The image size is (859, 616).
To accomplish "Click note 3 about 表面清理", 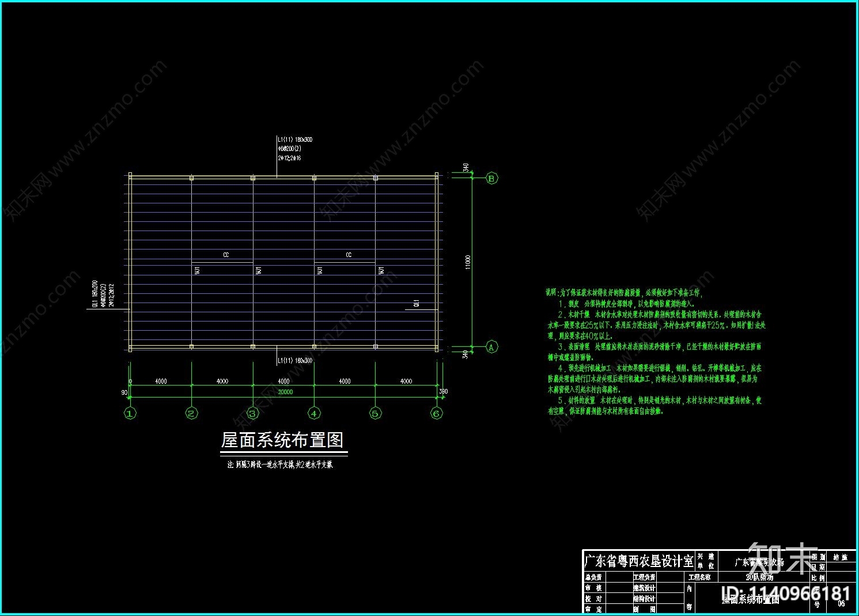I will 654,352.
